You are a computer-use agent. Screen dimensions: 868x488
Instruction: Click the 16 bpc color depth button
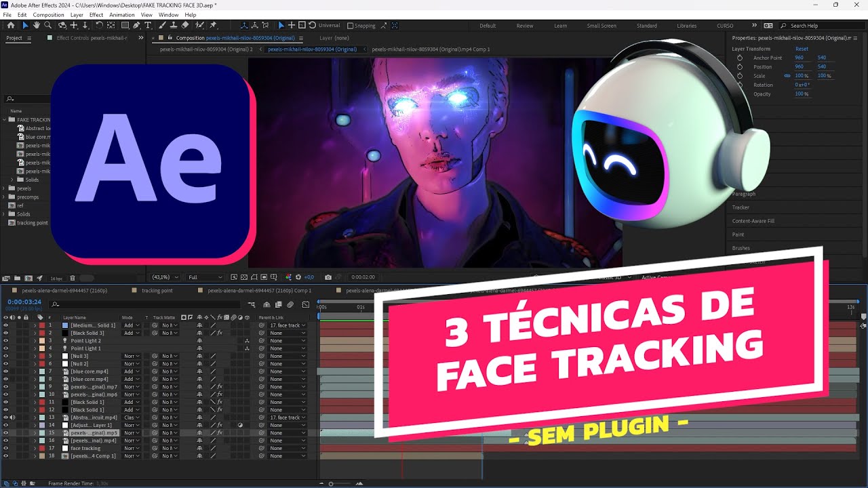[x=56, y=278]
